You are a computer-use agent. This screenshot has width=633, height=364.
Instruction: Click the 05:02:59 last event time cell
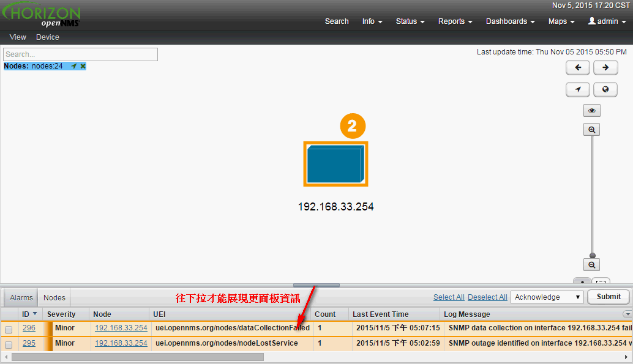click(398, 343)
